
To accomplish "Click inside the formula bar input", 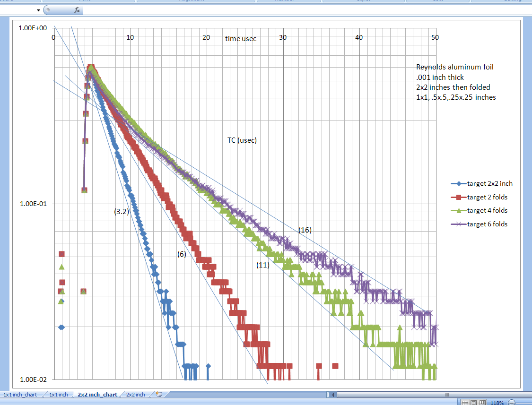I will [307, 10].
